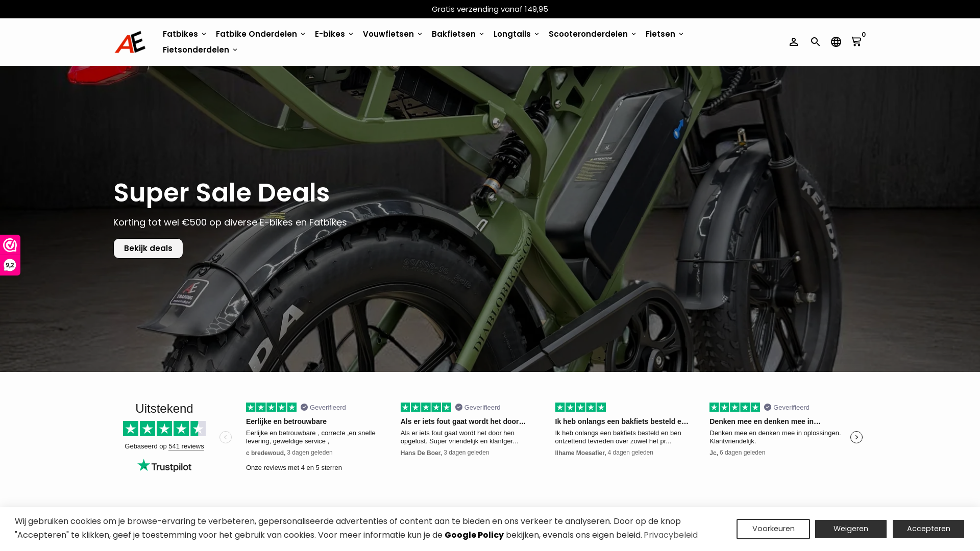Expand the Fatbikes dropdown menu
The image size is (980, 551).
tap(184, 34)
